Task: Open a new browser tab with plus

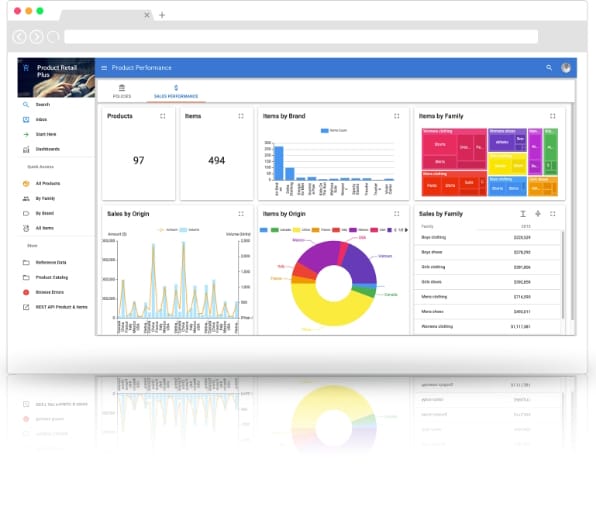Action: point(162,15)
